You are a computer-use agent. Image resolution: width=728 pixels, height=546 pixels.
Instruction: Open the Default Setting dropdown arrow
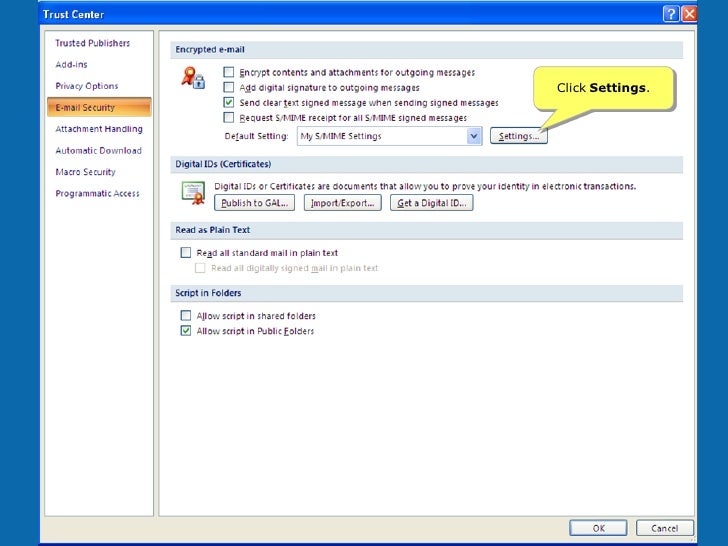click(x=474, y=136)
